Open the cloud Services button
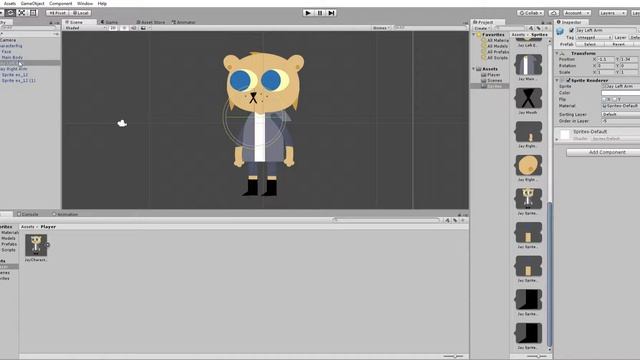The height and width of the screenshot is (360, 640). point(553,13)
